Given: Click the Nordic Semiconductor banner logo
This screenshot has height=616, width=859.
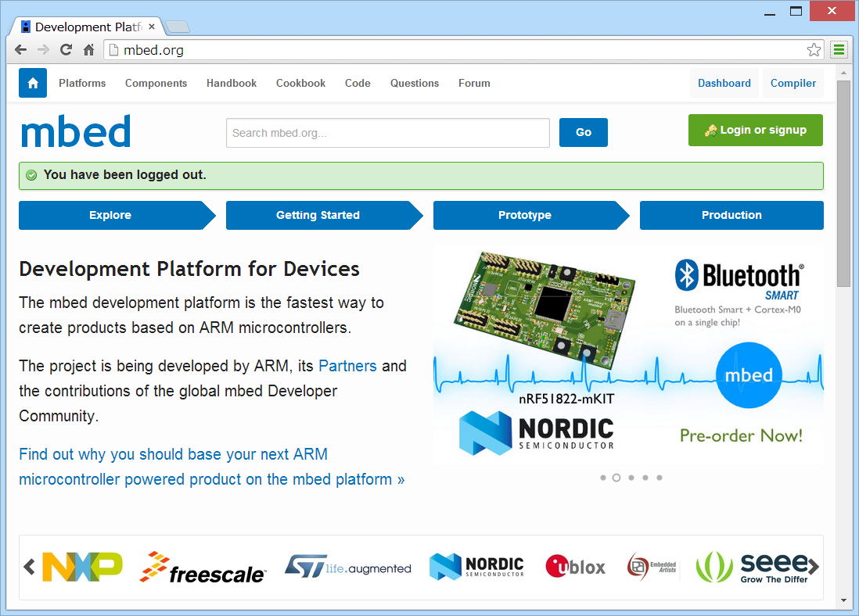Looking at the screenshot, I should [537, 433].
